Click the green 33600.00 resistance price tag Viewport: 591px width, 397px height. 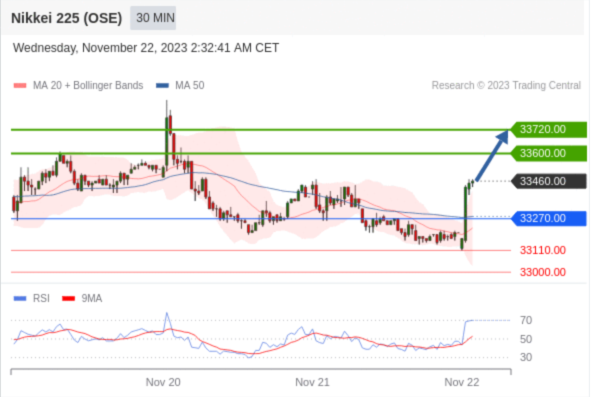click(549, 153)
